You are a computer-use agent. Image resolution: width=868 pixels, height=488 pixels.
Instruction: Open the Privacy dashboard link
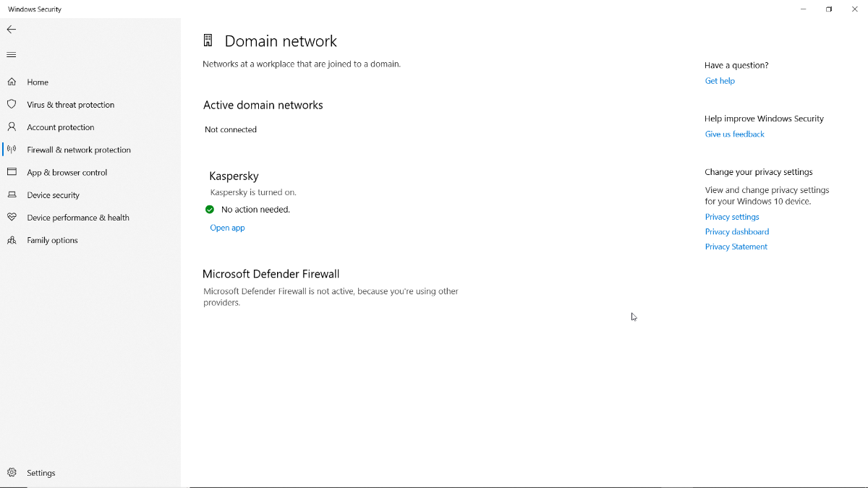tap(736, 232)
